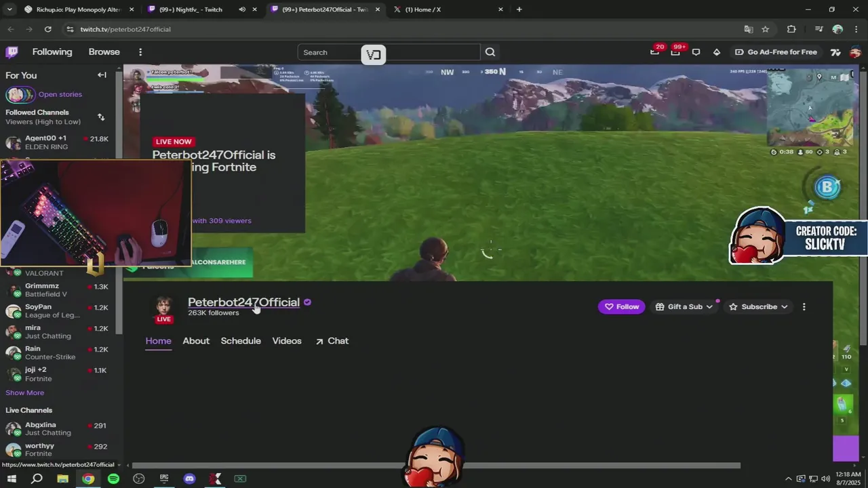The width and height of the screenshot is (868, 488).
Task: Bookmark this page with the star
Action: 766,29
